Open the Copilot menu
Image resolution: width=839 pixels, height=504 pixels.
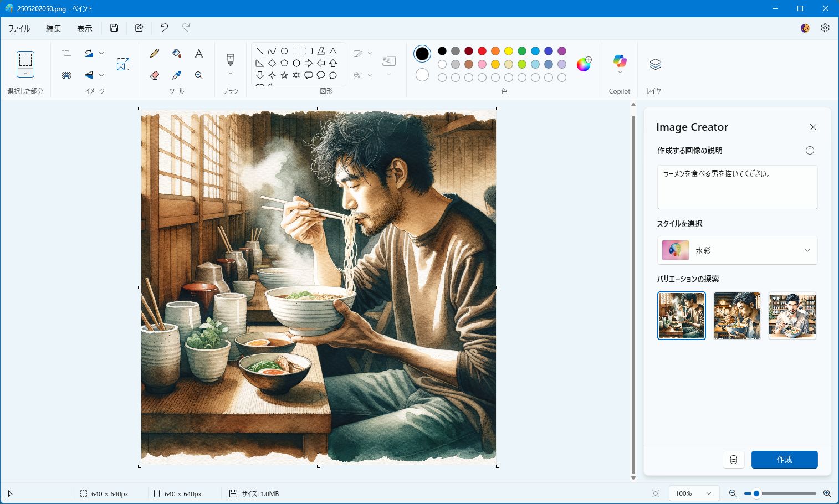(x=620, y=64)
